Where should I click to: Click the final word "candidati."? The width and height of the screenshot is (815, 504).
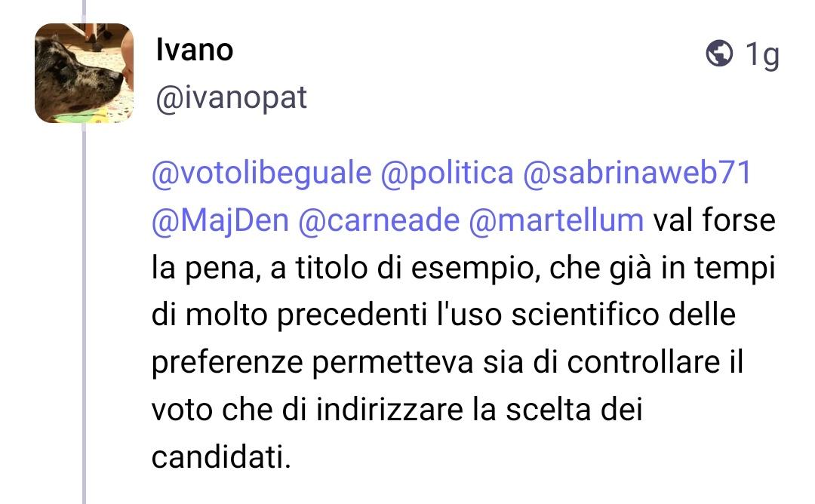[221, 457]
